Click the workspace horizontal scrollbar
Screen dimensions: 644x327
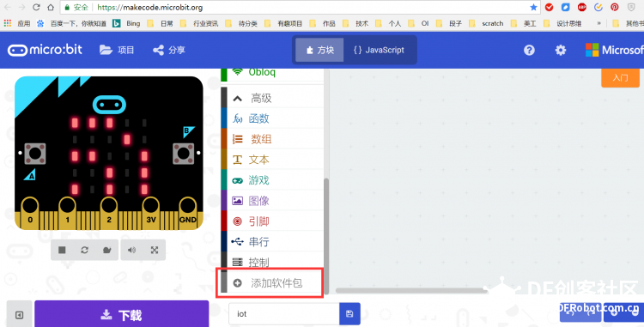[411, 290]
